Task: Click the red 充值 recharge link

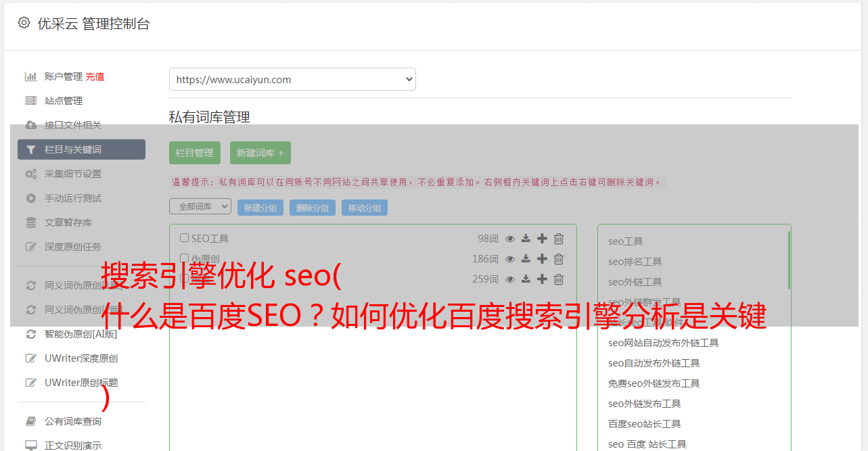Action: pos(95,76)
